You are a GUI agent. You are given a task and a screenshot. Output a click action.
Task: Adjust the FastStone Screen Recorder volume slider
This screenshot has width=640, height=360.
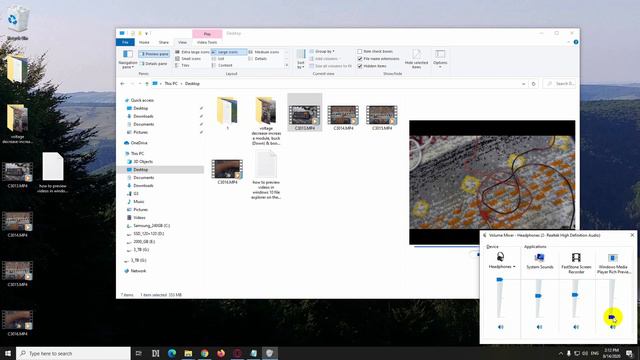pyautogui.click(x=575, y=295)
